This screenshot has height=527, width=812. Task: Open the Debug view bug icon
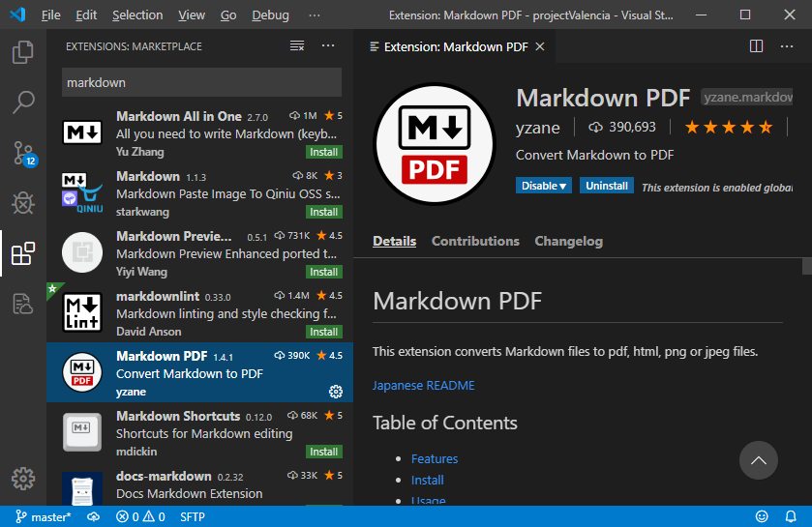pos(23,203)
